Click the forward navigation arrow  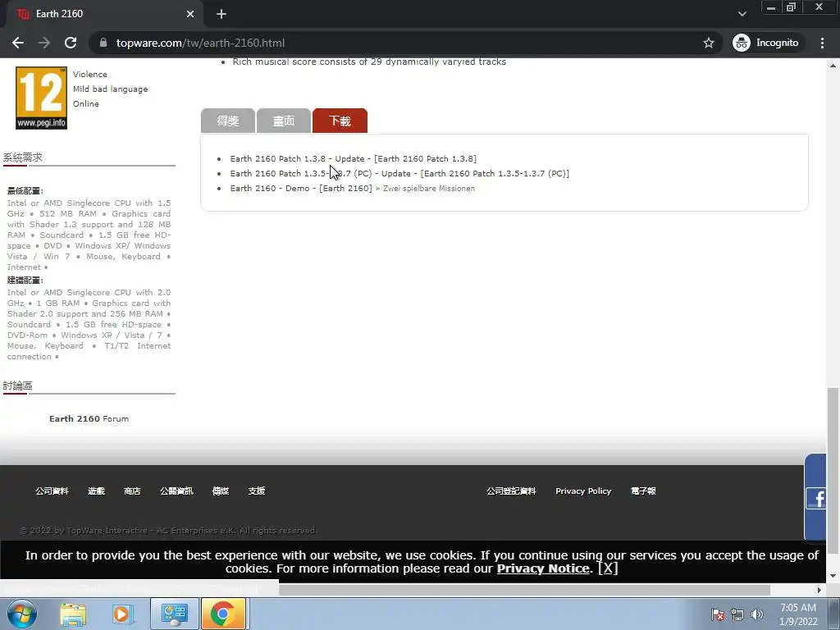44,43
